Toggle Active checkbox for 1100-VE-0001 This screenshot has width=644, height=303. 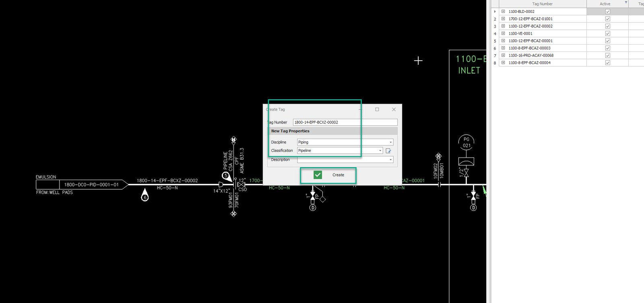pos(607,34)
